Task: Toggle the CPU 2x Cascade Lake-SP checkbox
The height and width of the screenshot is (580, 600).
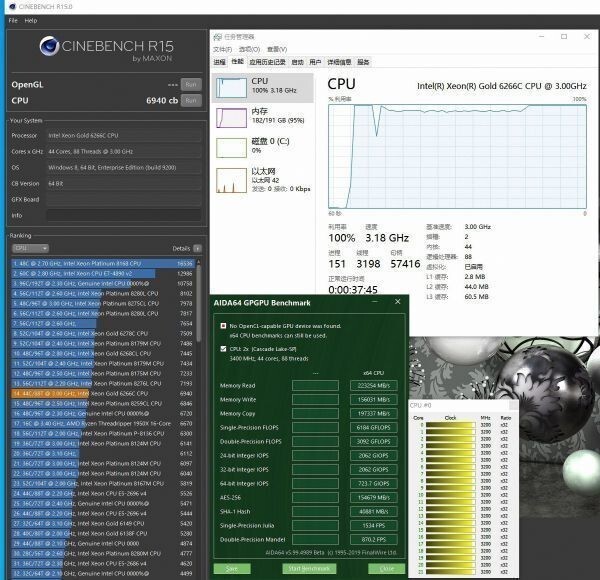Action: (222, 349)
